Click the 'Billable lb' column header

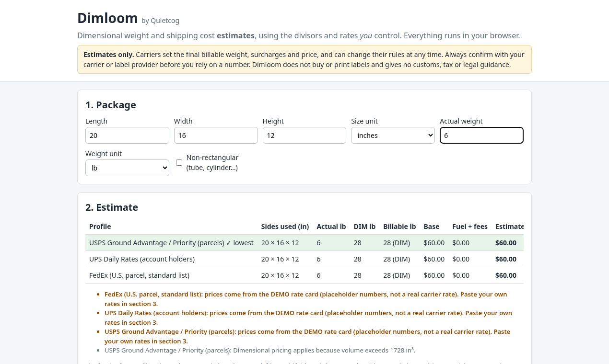tap(399, 227)
